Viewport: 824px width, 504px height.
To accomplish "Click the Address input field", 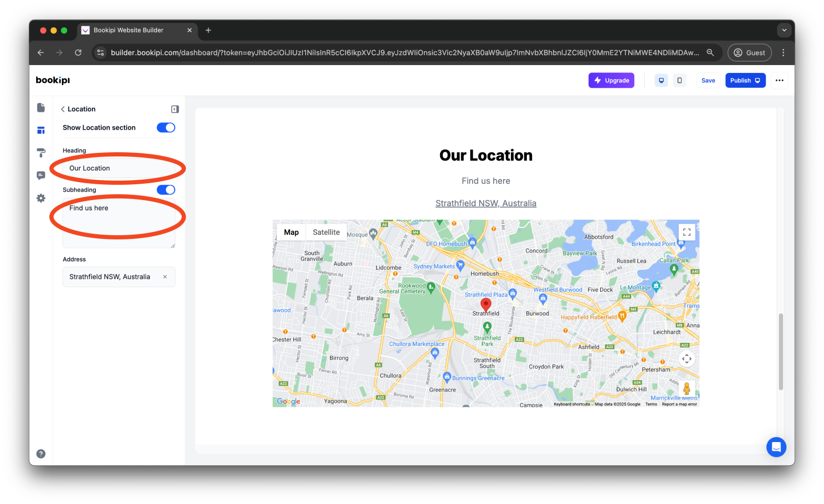I will (119, 277).
